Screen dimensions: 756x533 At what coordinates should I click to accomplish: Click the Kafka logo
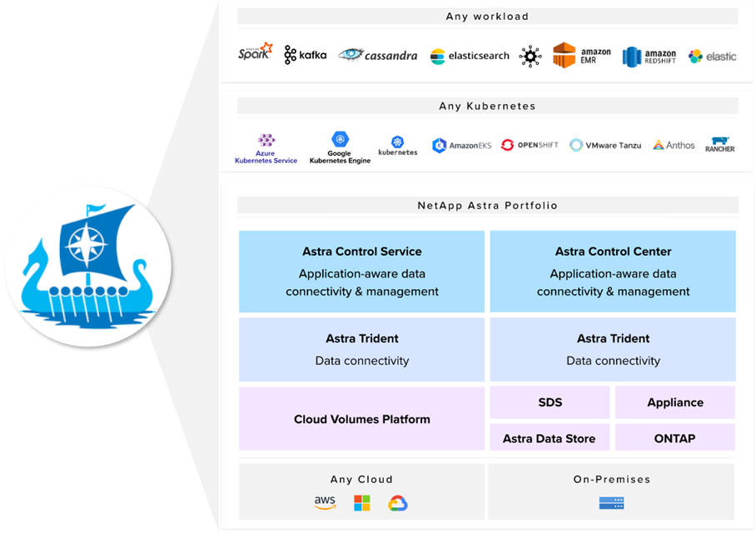tap(306, 55)
